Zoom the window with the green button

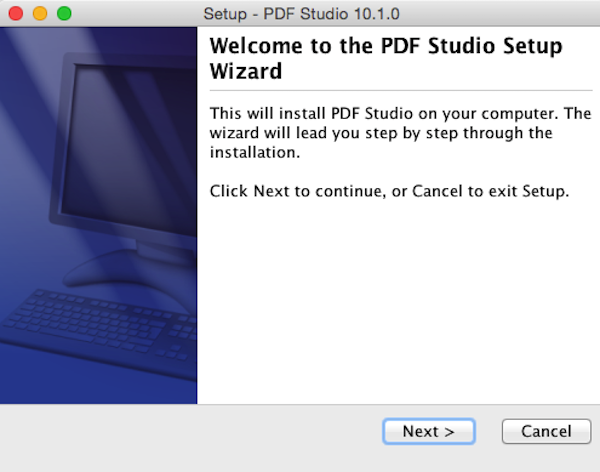coord(64,13)
